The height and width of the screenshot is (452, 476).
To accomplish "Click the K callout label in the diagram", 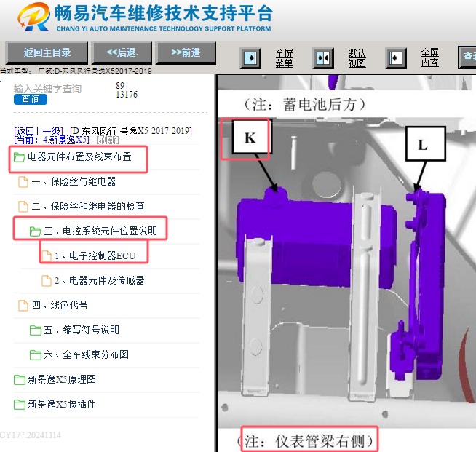I will click(251, 138).
